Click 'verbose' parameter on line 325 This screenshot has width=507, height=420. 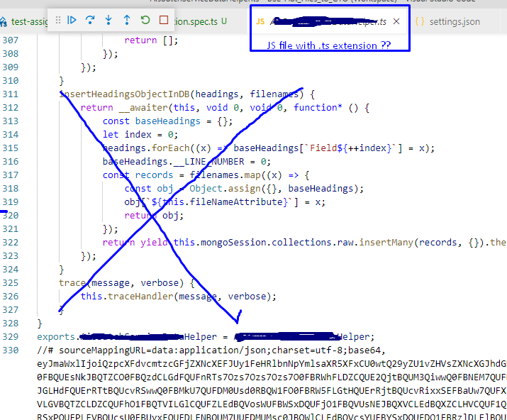click(x=160, y=283)
